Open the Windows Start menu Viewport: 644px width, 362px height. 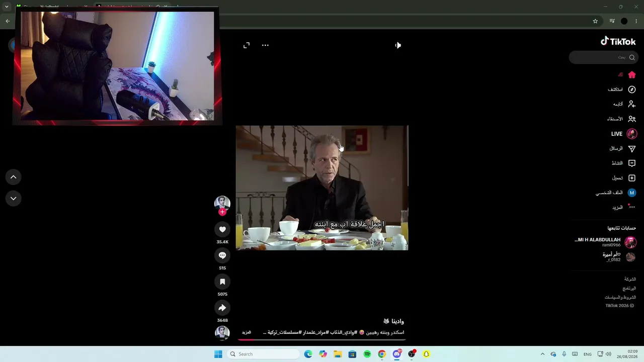coord(218,354)
